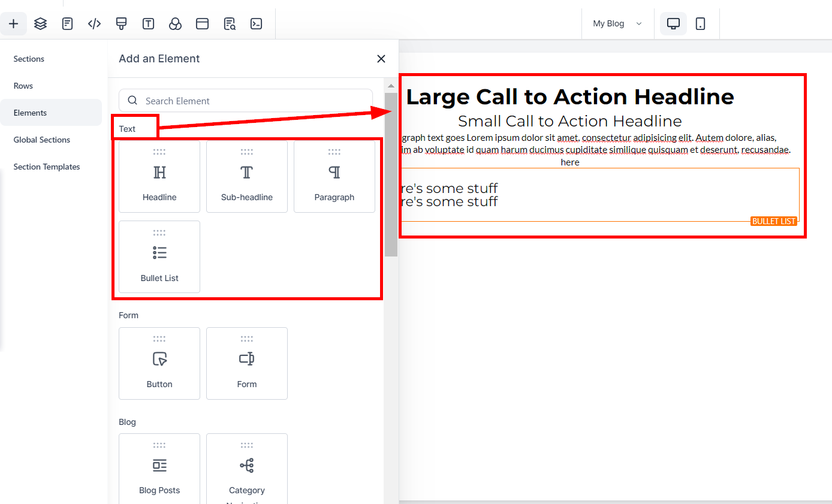Switch to desktop preview mode
This screenshot has width=832, height=504.
coord(673,24)
